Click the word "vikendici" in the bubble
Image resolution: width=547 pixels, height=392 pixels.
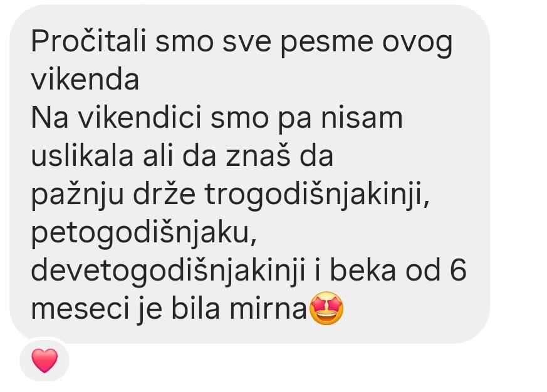coord(140,118)
